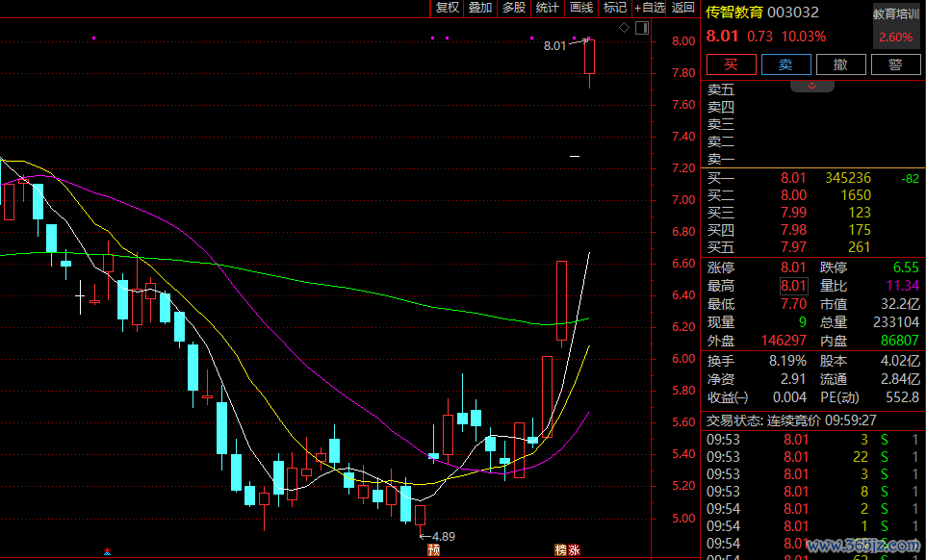Toggle the side panel layout icon
The height and width of the screenshot is (560, 926).
tap(642, 28)
